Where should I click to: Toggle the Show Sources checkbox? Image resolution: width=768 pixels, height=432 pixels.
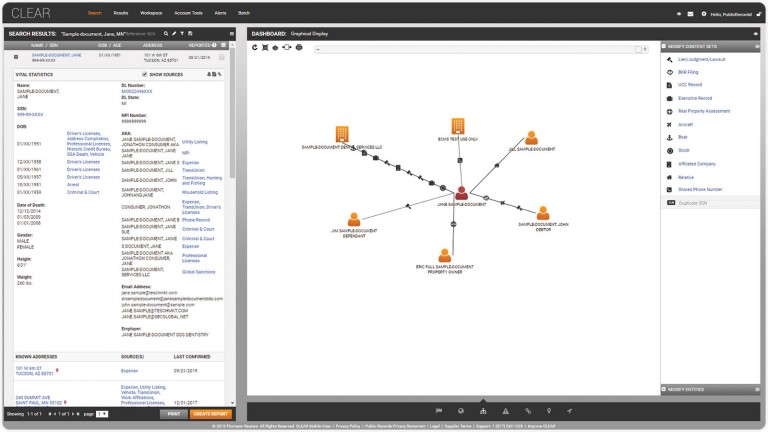(x=145, y=74)
